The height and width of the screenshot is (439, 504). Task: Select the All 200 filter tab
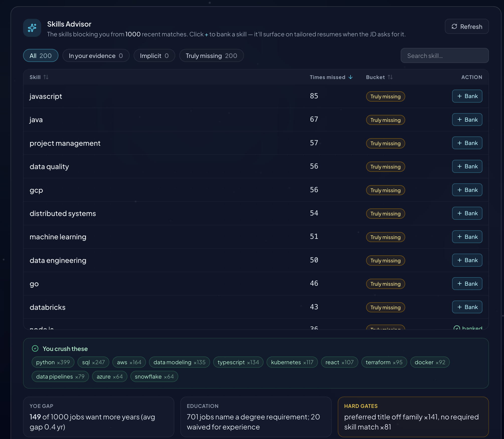41,55
